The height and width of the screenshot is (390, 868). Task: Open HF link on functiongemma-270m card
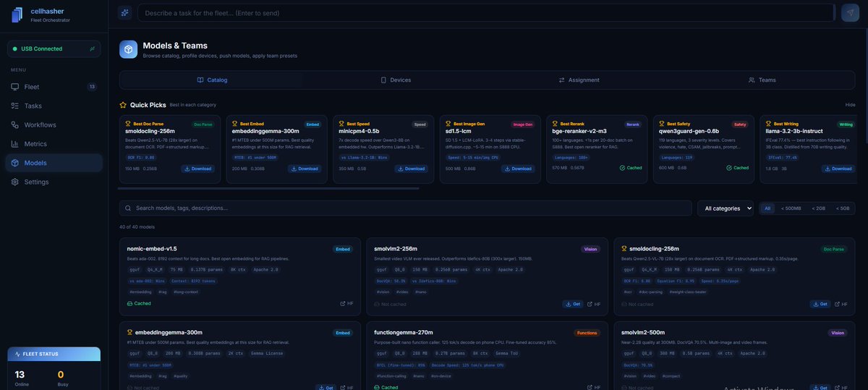pos(594,388)
